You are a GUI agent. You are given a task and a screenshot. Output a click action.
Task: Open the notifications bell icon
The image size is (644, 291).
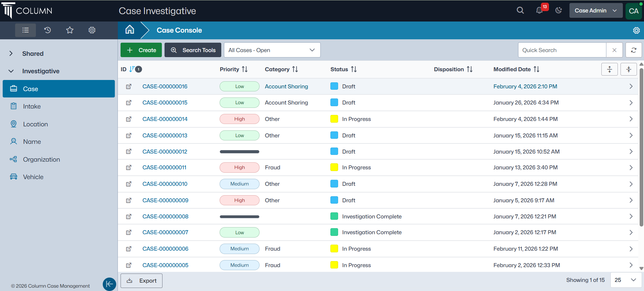(539, 10)
